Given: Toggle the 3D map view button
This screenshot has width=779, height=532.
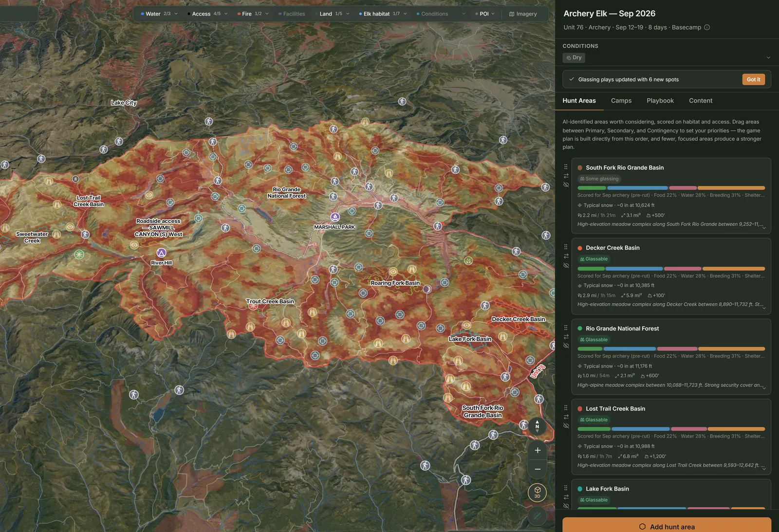Looking at the screenshot, I should tap(537, 492).
